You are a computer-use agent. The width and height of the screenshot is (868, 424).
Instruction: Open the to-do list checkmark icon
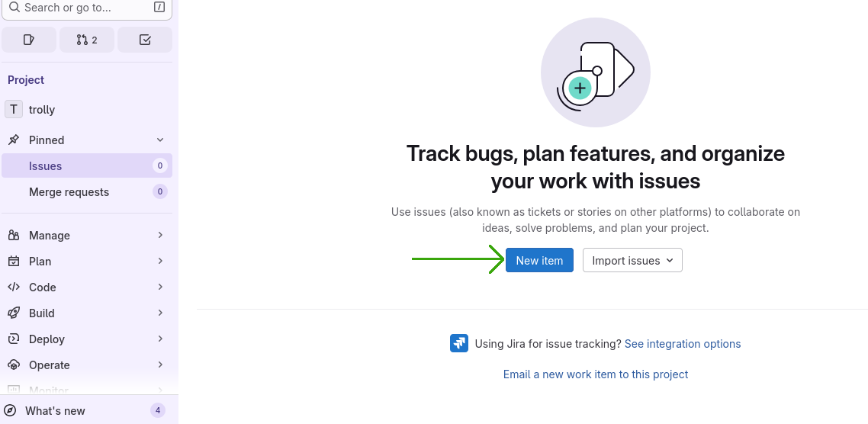[145, 40]
